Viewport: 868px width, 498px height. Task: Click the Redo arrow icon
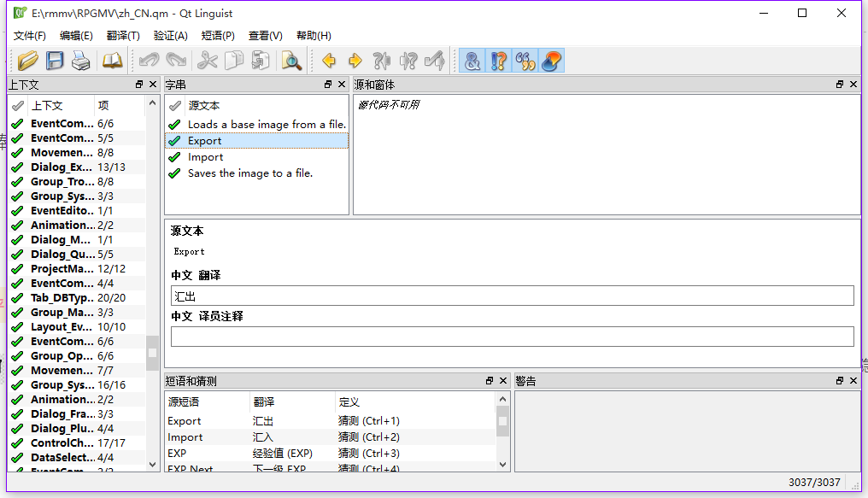176,61
